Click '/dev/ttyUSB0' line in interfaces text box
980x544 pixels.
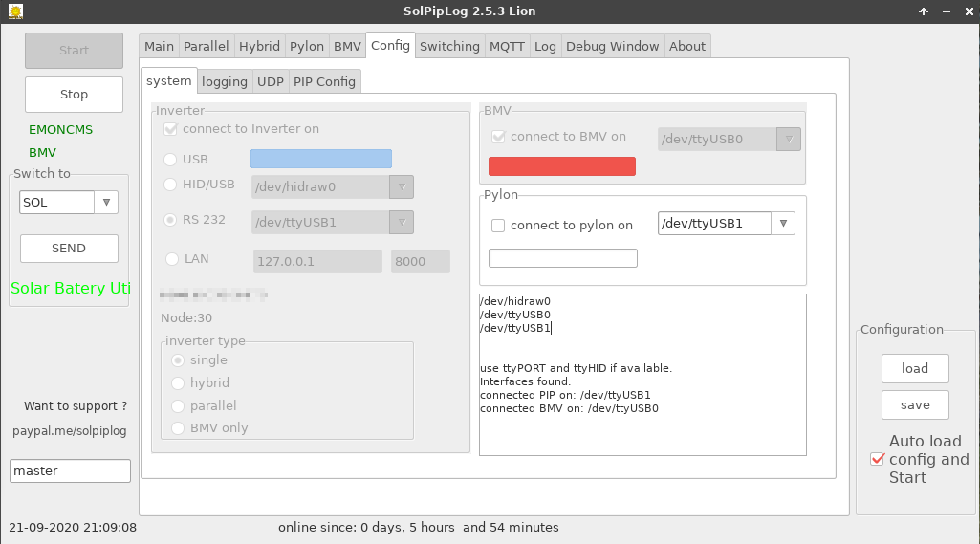coord(515,315)
